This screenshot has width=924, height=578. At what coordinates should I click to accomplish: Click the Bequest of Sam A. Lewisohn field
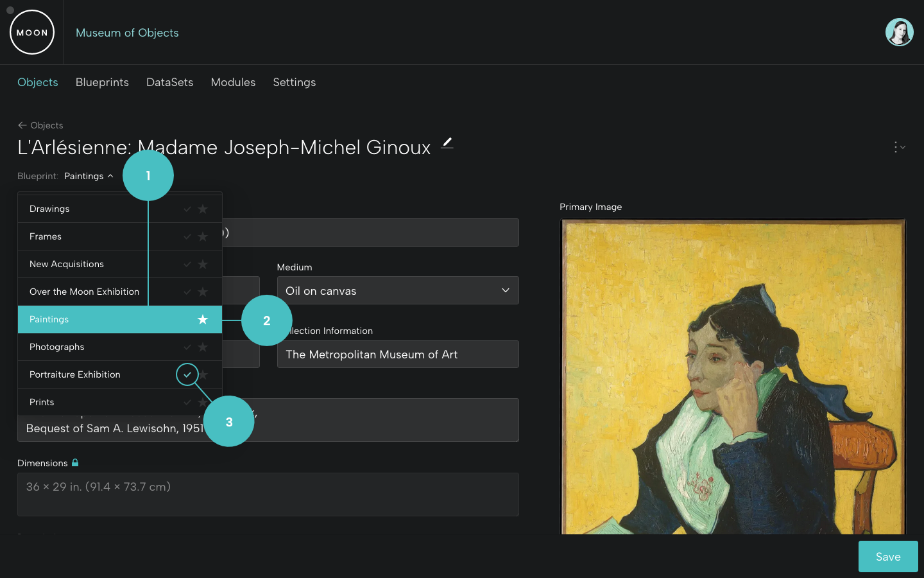[x=268, y=420]
